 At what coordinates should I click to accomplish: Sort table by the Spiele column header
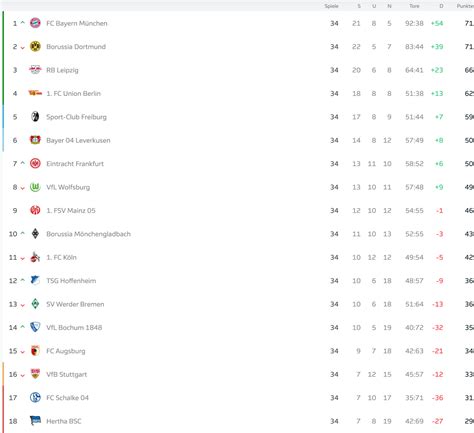pos(331,6)
